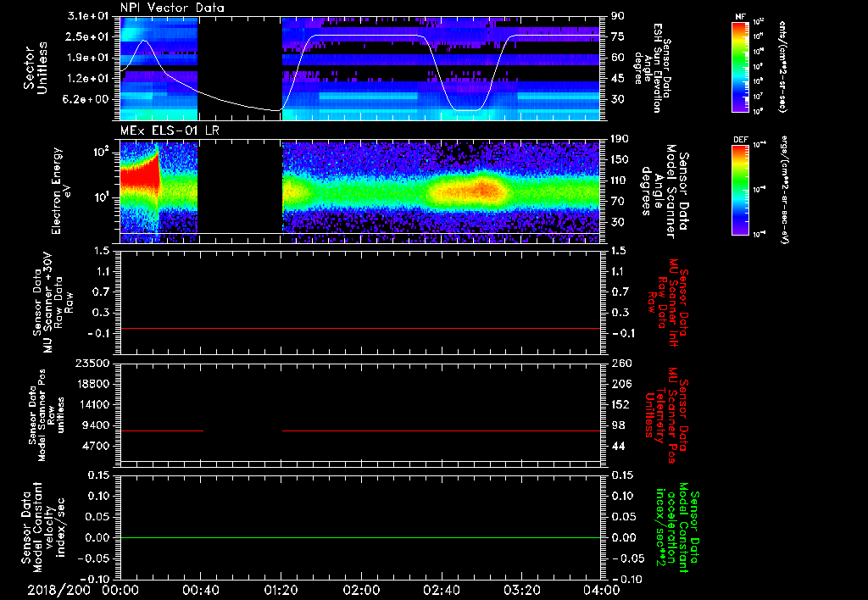
Task: Click the red "MU Scanner Pos Telemetry" axis label
Action: coord(666,415)
